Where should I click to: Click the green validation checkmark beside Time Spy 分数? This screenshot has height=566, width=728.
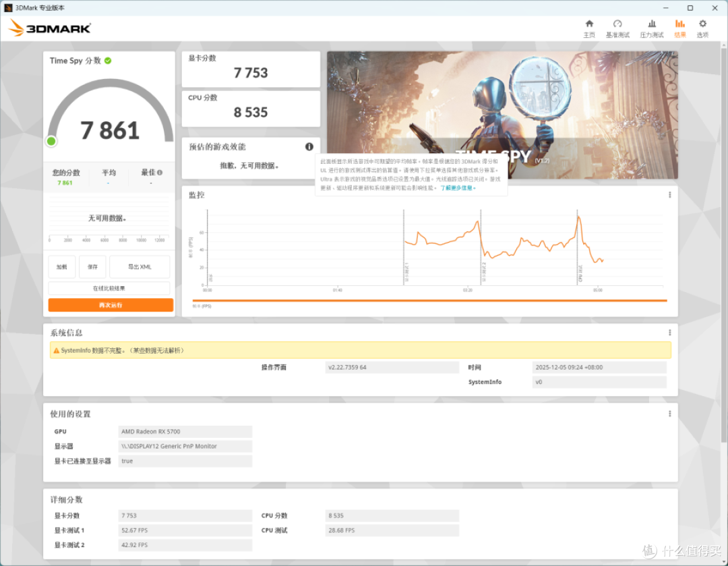click(108, 61)
